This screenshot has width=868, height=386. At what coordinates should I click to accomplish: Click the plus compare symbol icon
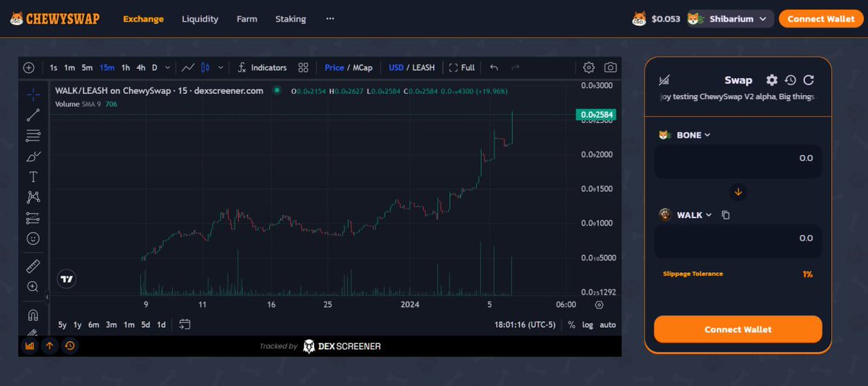29,67
